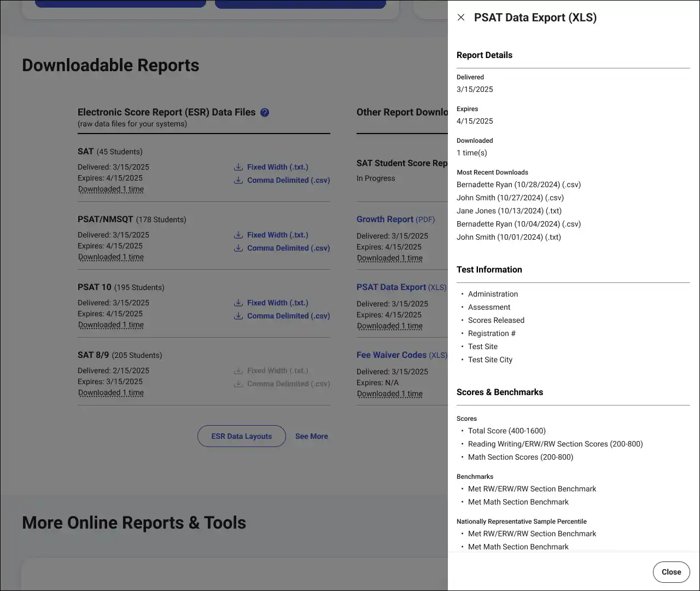Click disabled SAT 8/9 Fixed Width download icon
The height and width of the screenshot is (591, 700).
click(x=238, y=370)
